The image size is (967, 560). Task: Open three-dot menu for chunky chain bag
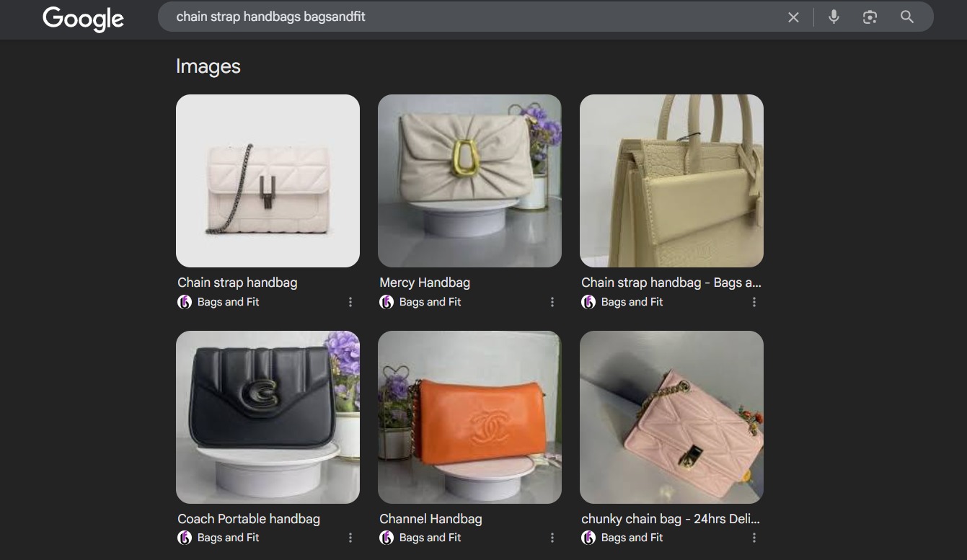pos(754,538)
